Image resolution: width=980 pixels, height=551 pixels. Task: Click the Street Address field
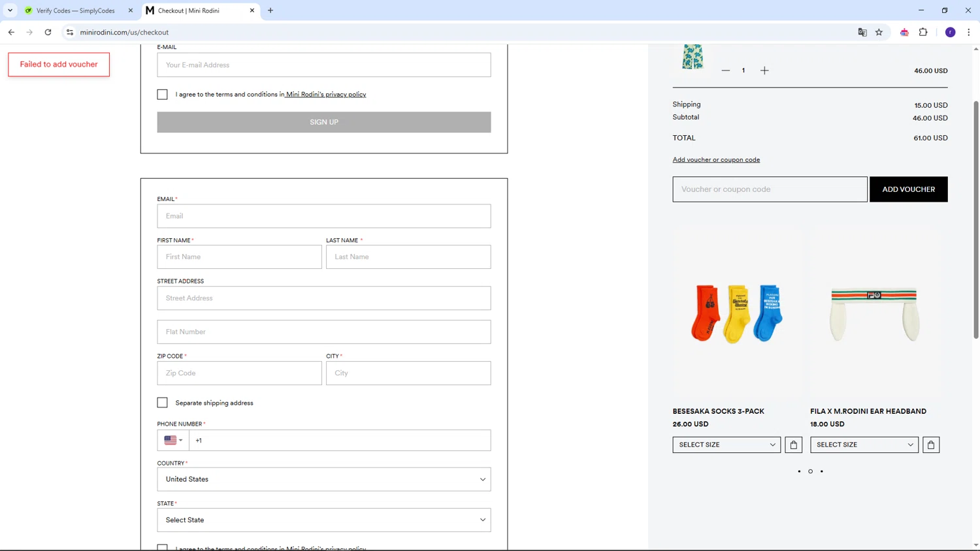tap(324, 298)
